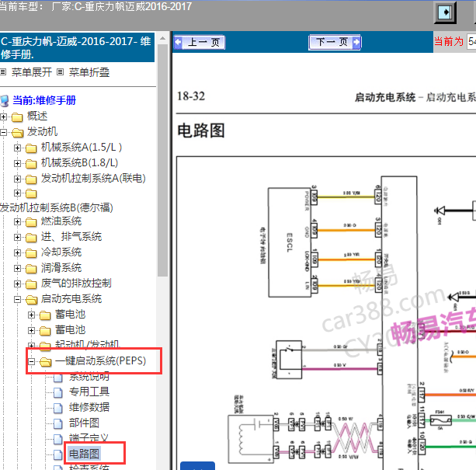Viewport: 476px width, 470px height.
Task: Click the tree panel scrollbar up arrow
Action: pyautogui.click(x=163, y=38)
